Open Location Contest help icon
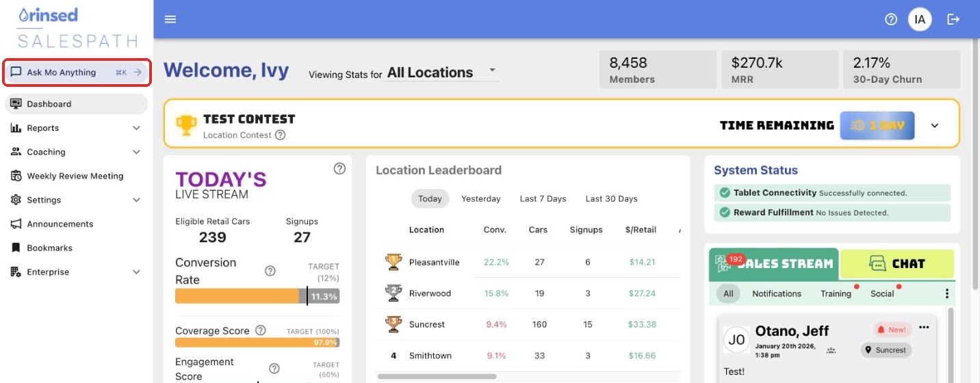The width and height of the screenshot is (980, 383). click(x=280, y=135)
